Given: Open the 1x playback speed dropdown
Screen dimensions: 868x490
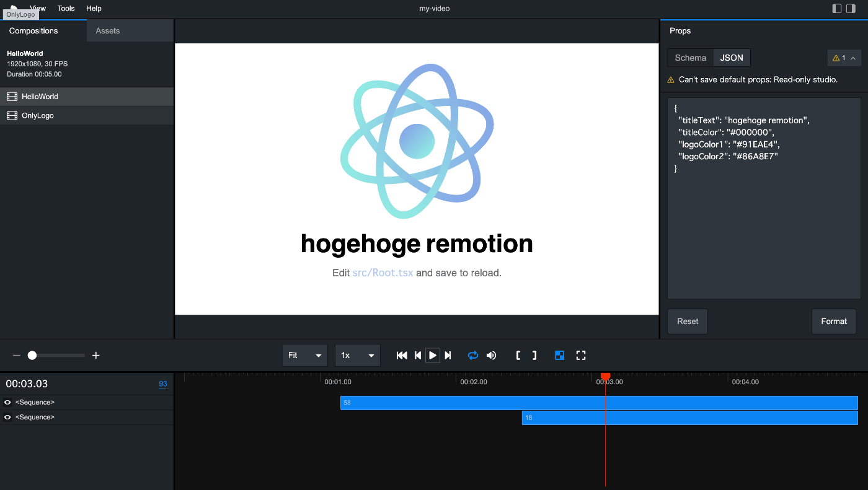Looking at the screenshot, I should [358, 356].
